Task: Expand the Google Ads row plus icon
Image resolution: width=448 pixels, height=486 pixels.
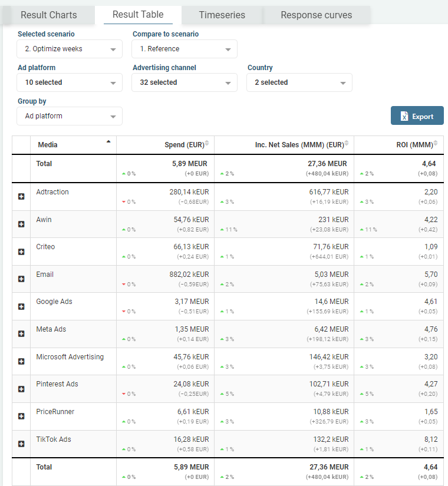Action: point(21,306)
